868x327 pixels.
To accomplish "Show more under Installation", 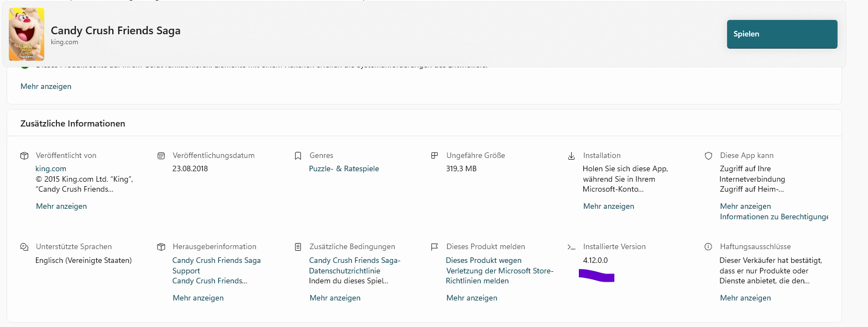I will (609, 206).
